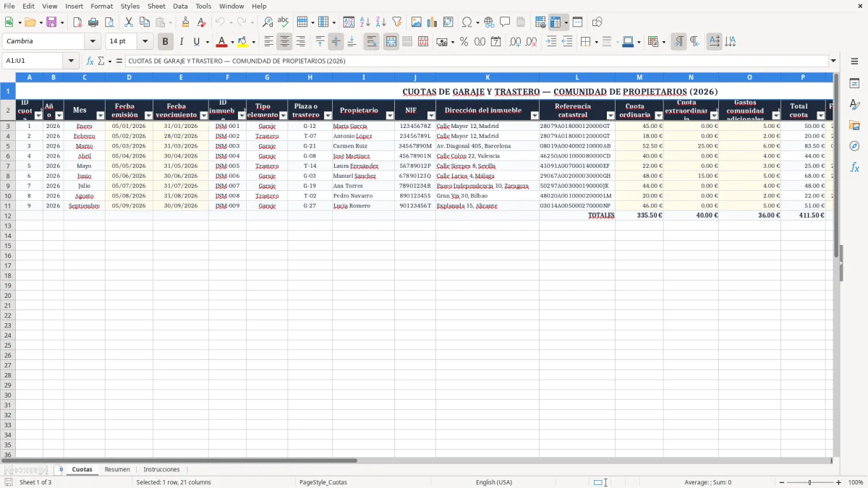Switch to the Instrucciones sheet tab
Screen dimensions: 868x488
pos(161,469)
